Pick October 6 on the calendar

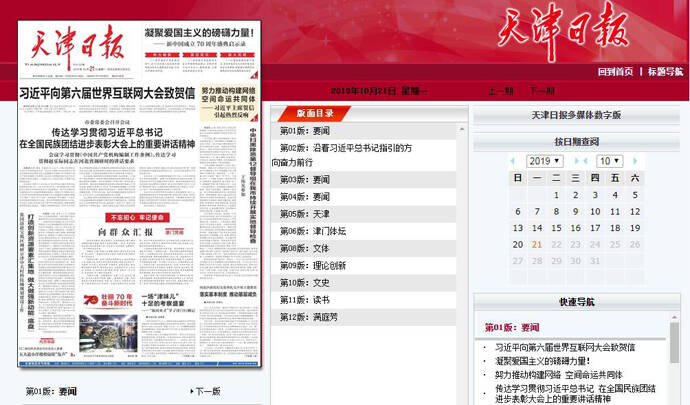518,212
